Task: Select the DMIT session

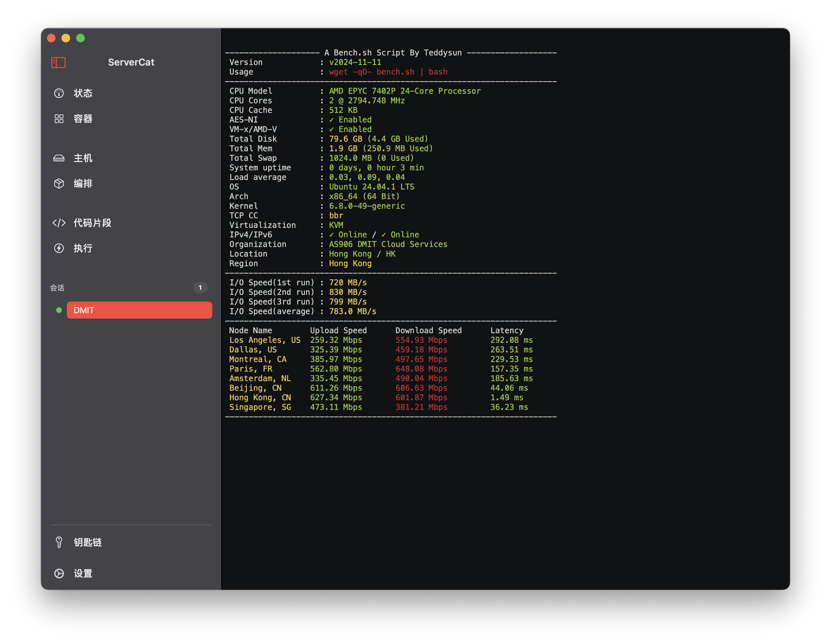Action: pyautogui.click(x=140, y=310)
